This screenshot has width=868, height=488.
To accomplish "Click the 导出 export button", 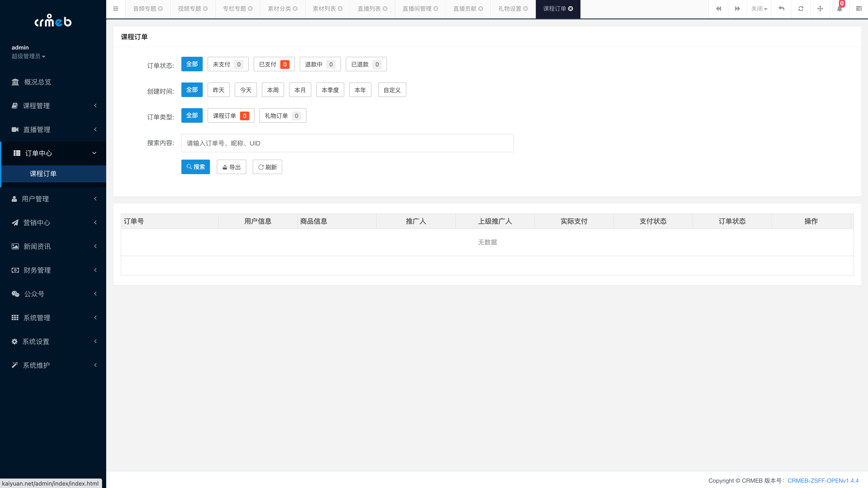I will coord(232,167).
